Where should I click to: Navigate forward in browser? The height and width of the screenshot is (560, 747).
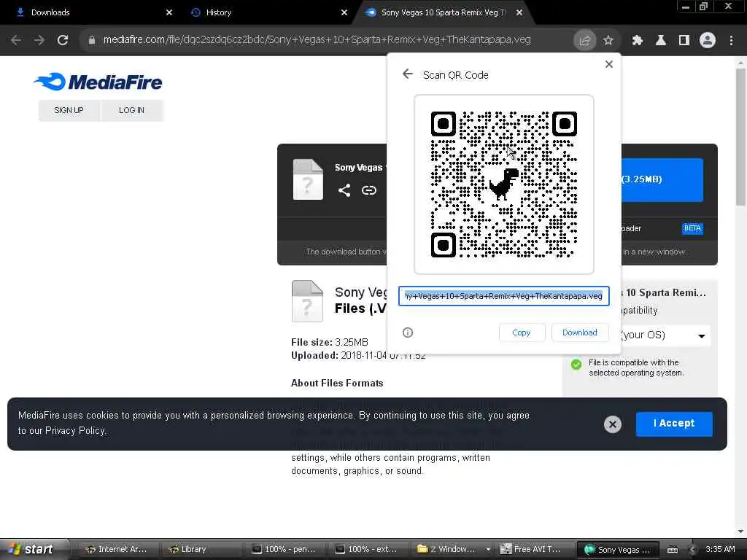click(x=39, y=40)
